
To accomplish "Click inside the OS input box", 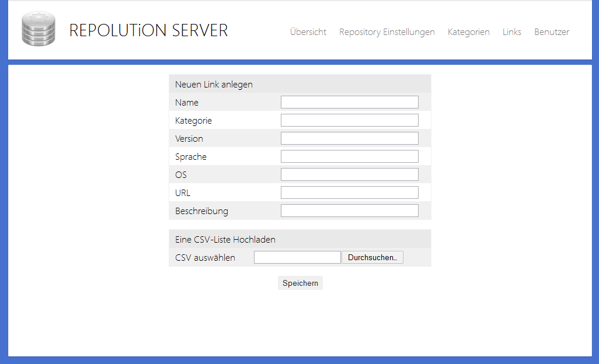I will [x=349, y=174].
